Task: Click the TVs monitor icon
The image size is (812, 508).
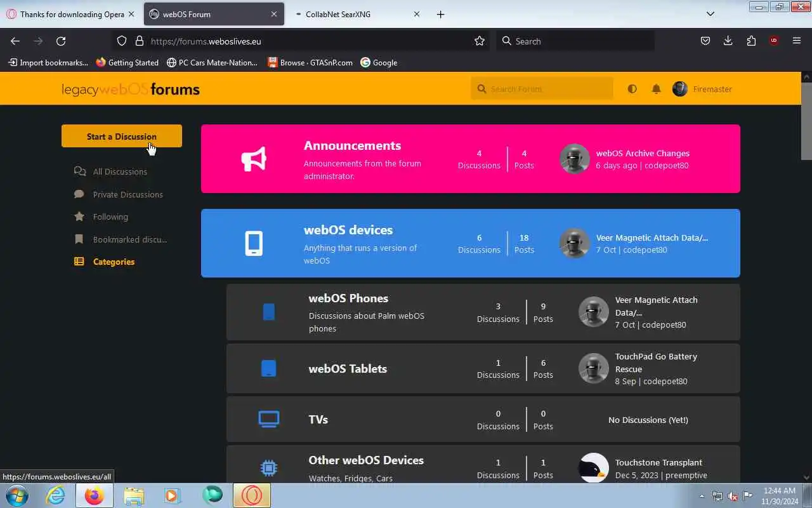Action: point(269,419)
